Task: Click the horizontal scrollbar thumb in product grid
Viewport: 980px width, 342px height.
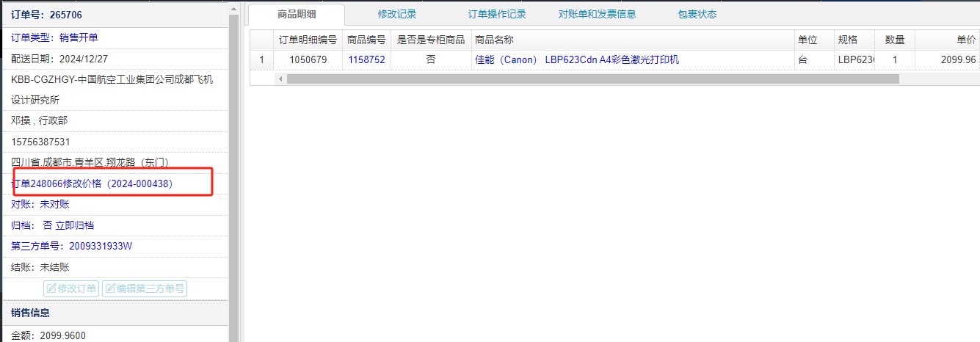Action: pyautogui.click(x=592, y=79)
